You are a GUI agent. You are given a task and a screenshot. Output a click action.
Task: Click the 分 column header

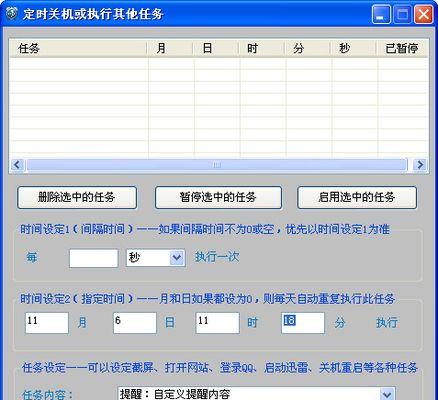tap(308, 48)
